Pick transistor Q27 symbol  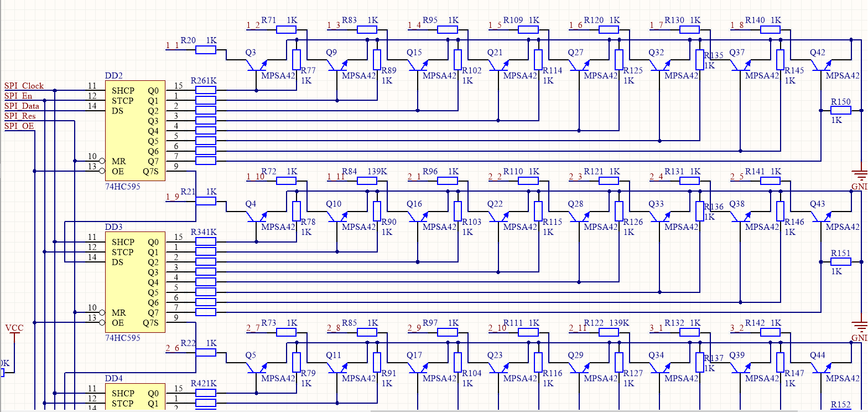click(x=580, y=65)
